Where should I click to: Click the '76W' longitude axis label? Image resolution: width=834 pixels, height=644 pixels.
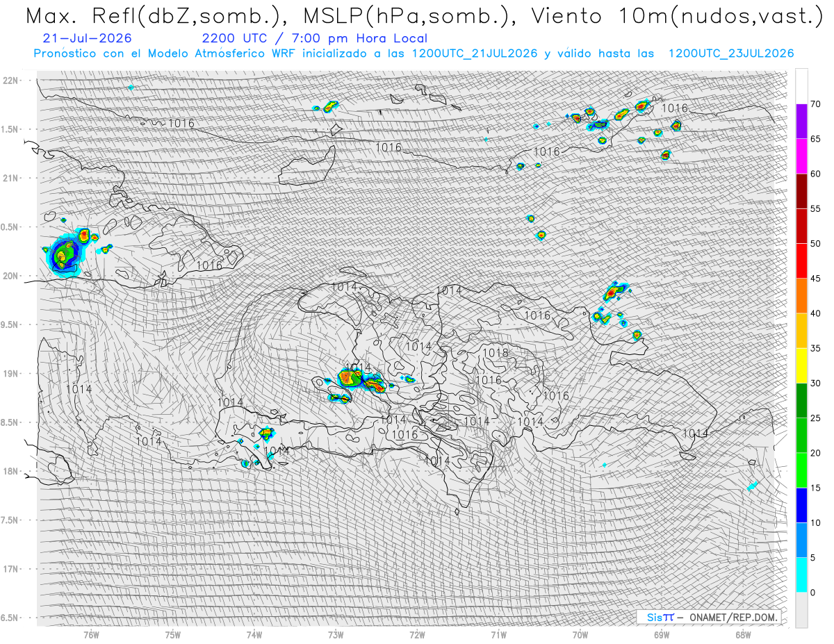click(x=91, y=635)
